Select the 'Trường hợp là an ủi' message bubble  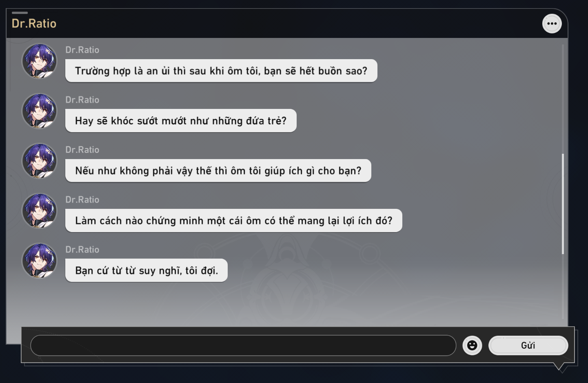[x=221, y=71]
